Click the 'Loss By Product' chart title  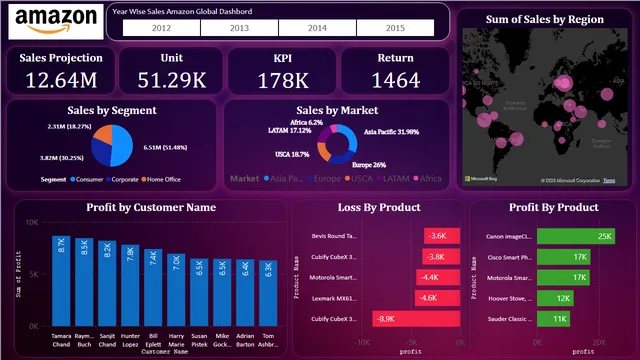pyautogui.click(x=379, y=207)
